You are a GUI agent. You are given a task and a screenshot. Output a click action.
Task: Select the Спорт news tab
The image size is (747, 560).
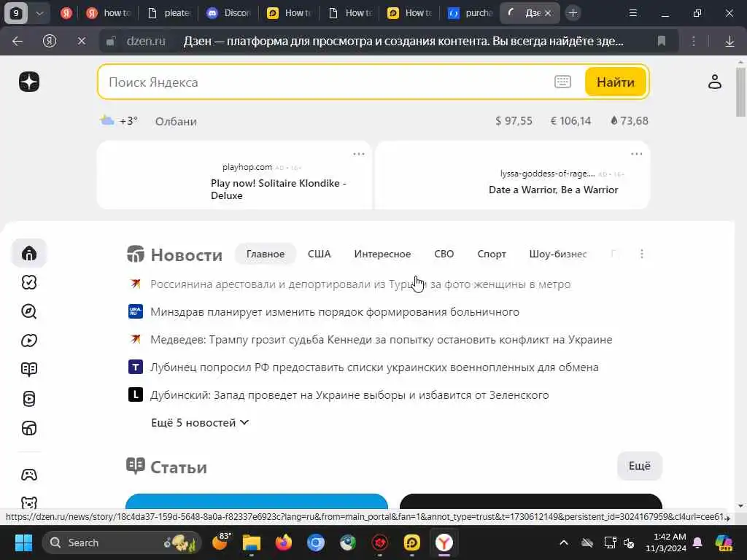492,254
